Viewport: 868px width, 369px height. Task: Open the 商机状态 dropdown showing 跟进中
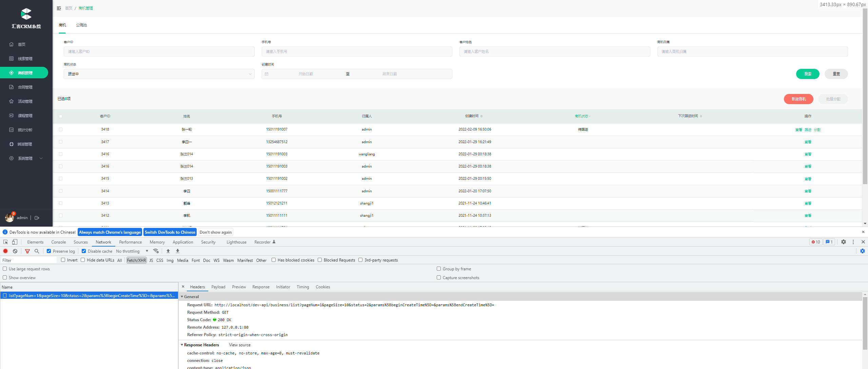point(159,74)
